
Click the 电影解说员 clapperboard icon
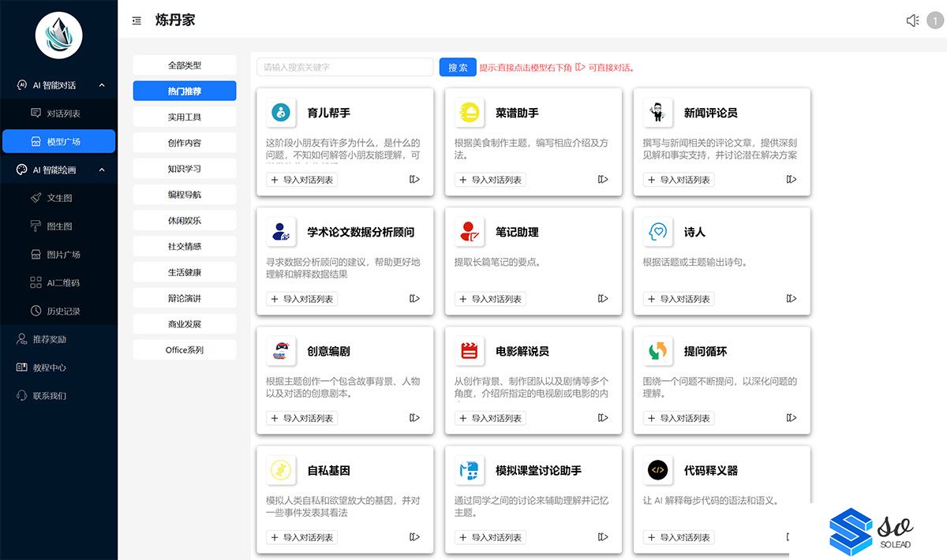point(470,351)
